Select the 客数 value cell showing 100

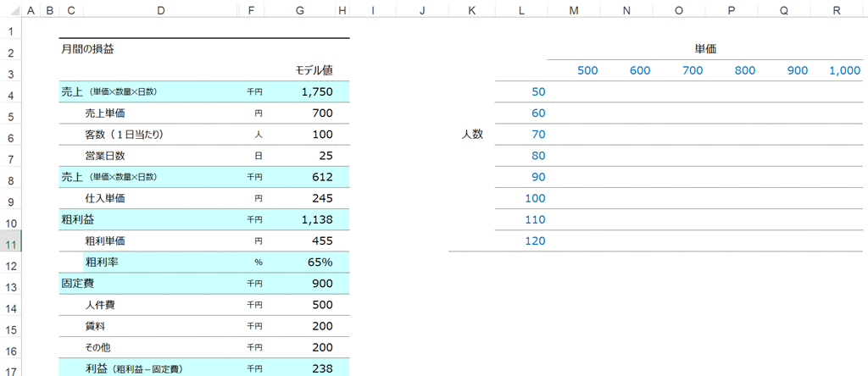click(299, 135)
